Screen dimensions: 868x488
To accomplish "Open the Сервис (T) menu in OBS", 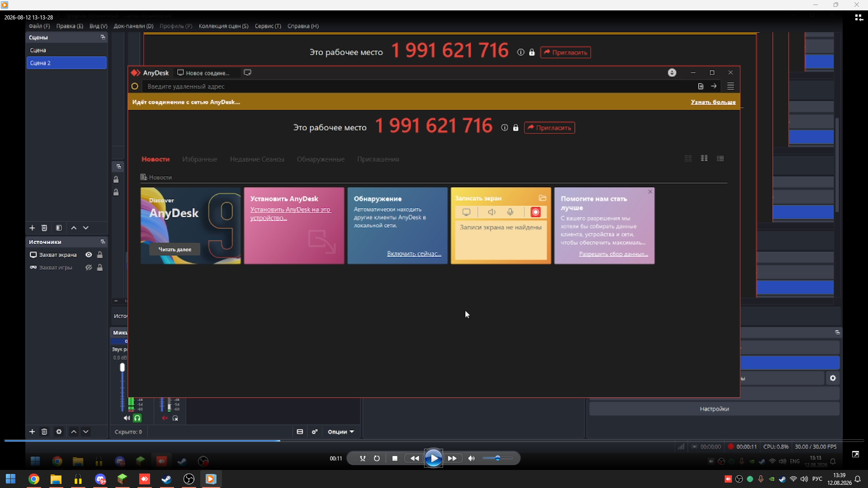I will pos(268,26).
